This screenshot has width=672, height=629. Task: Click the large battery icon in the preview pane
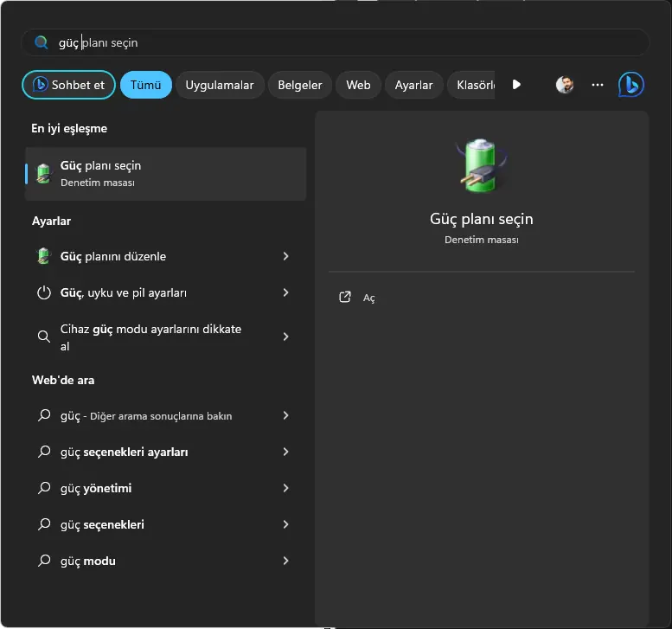(x=481, y=165)
